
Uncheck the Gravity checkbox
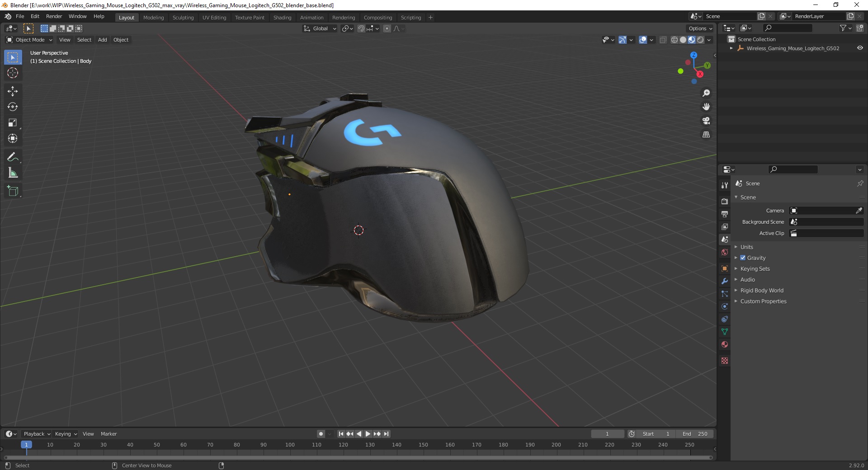[743, 258]
